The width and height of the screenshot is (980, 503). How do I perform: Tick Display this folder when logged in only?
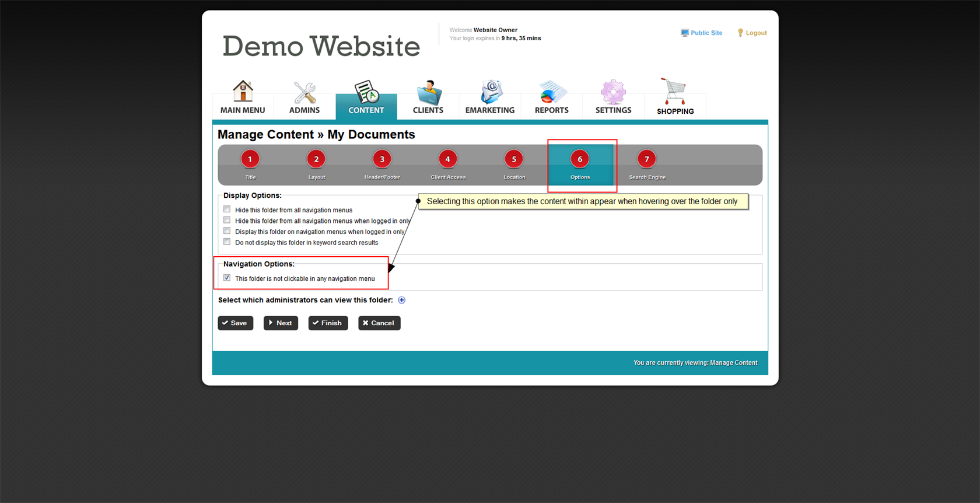tap(227, 231)
